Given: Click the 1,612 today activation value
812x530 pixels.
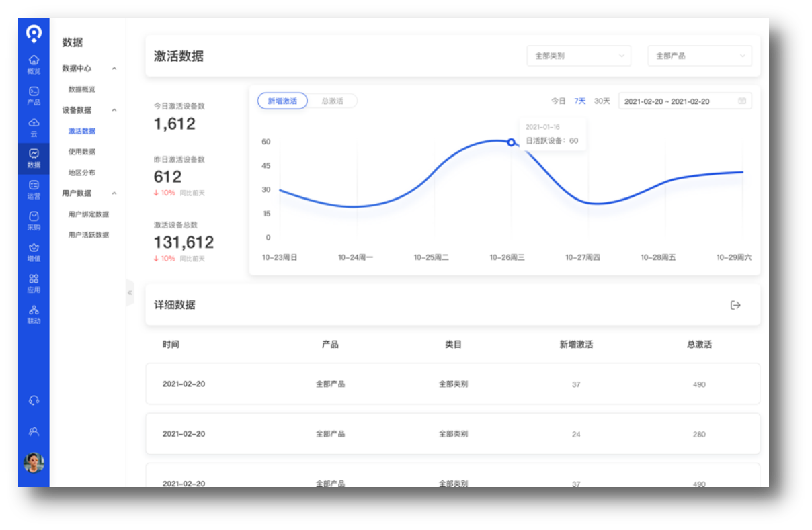Looking at the screenshot, I should pos(174,124).
